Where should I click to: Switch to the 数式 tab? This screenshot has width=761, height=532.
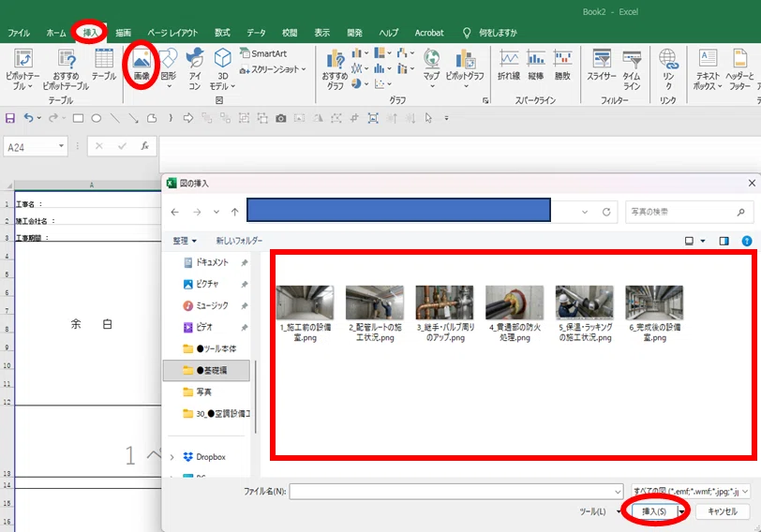point(222,33)
